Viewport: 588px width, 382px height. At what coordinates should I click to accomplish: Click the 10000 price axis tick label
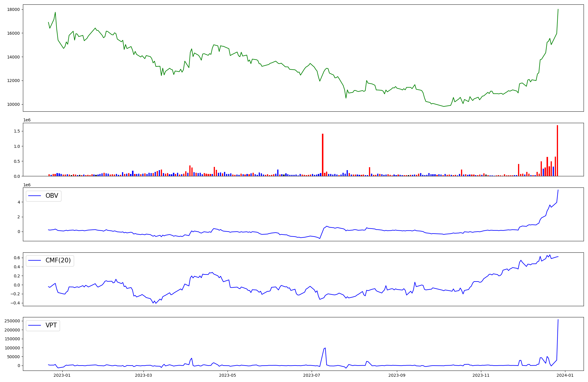(x=13, y=104)
